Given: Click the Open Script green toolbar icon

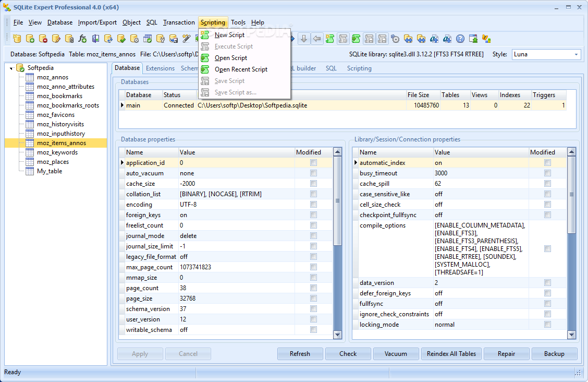Looking at the screenshot, I should [356, 39].
